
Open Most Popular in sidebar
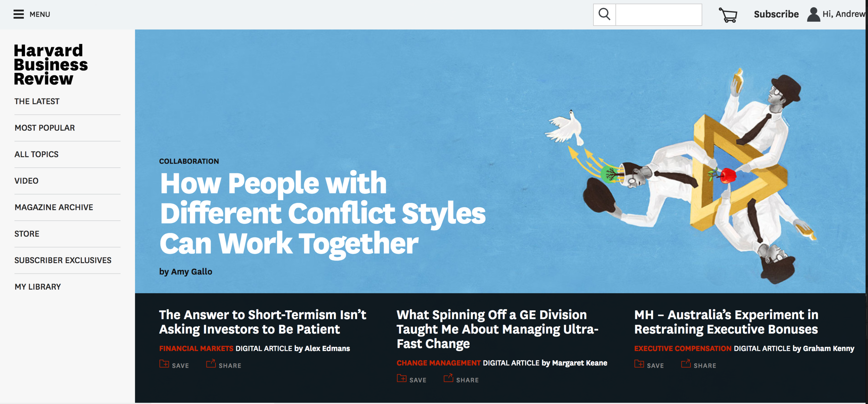pos(45,128)
